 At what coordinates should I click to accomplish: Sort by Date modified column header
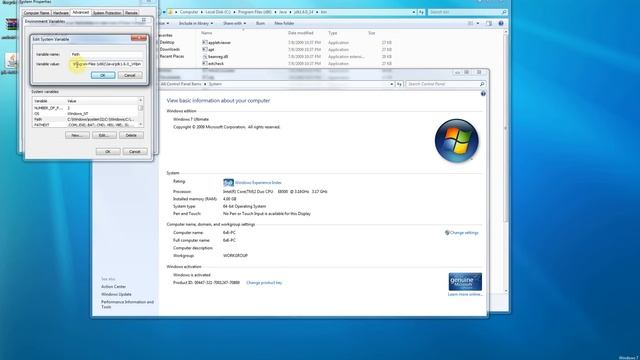point(300,33)
